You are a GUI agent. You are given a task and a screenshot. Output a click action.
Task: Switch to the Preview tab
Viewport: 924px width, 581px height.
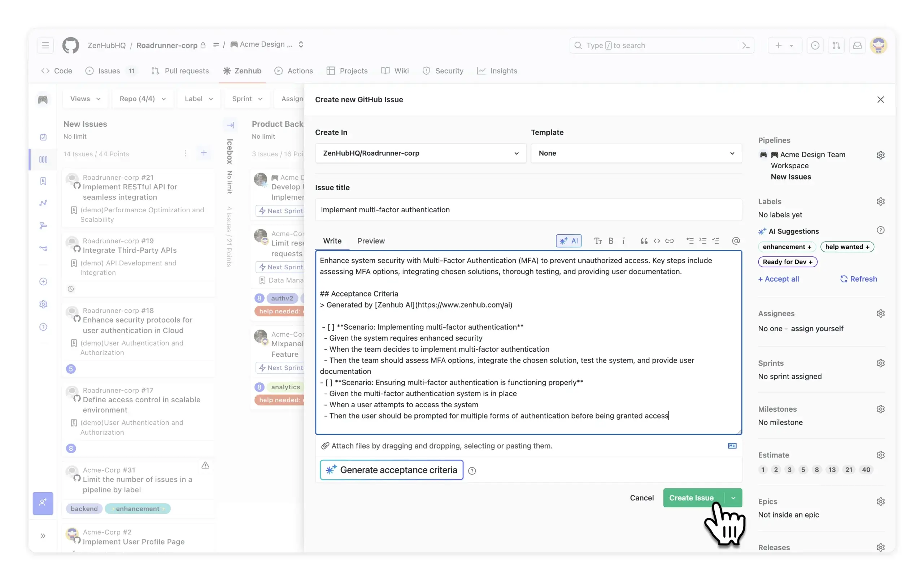(x=371, y=241)
